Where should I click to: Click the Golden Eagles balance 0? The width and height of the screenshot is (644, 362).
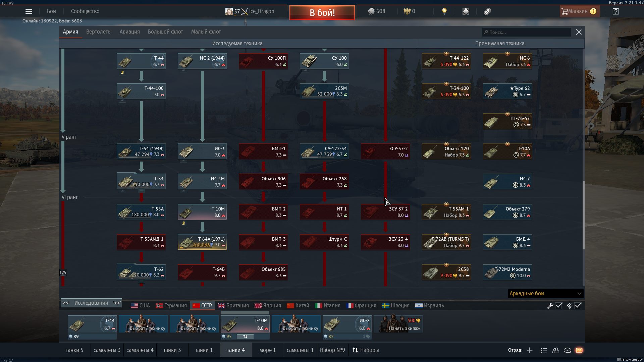click(x=409, y=11)
